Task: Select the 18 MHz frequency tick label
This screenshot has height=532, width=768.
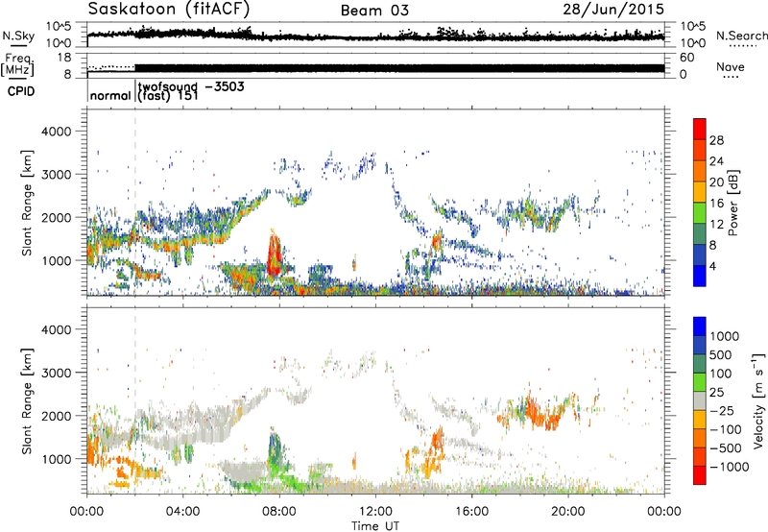Action: click(x=64, y=58)
